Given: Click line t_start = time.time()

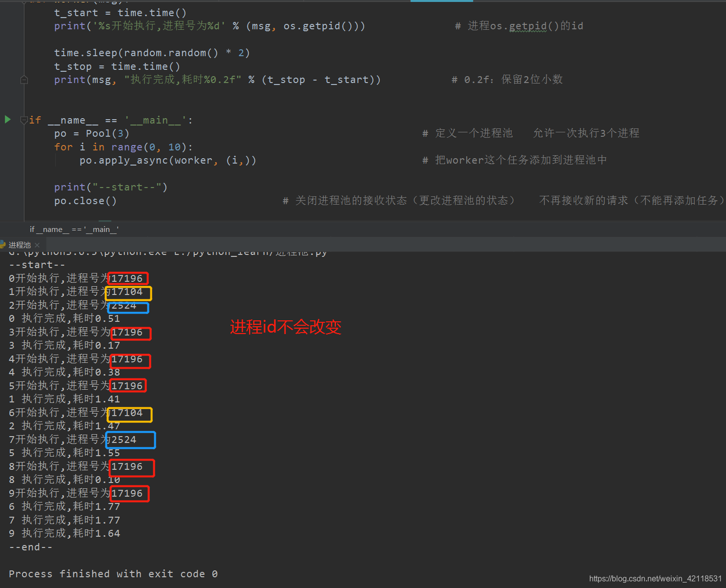Looking at the screenshot, I should click(120, 13).
